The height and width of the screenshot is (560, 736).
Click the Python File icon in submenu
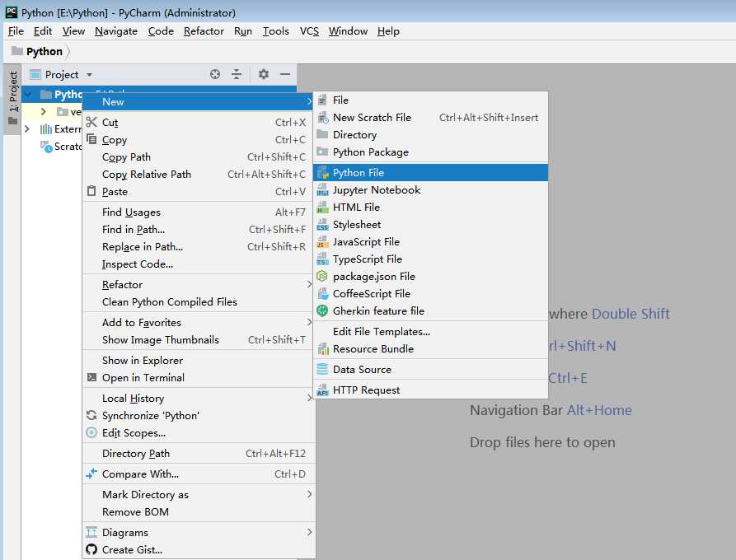click(322, 173)
